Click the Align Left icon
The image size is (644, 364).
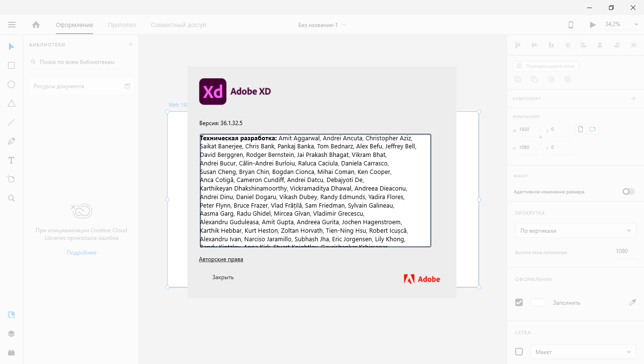click(583, 45)
